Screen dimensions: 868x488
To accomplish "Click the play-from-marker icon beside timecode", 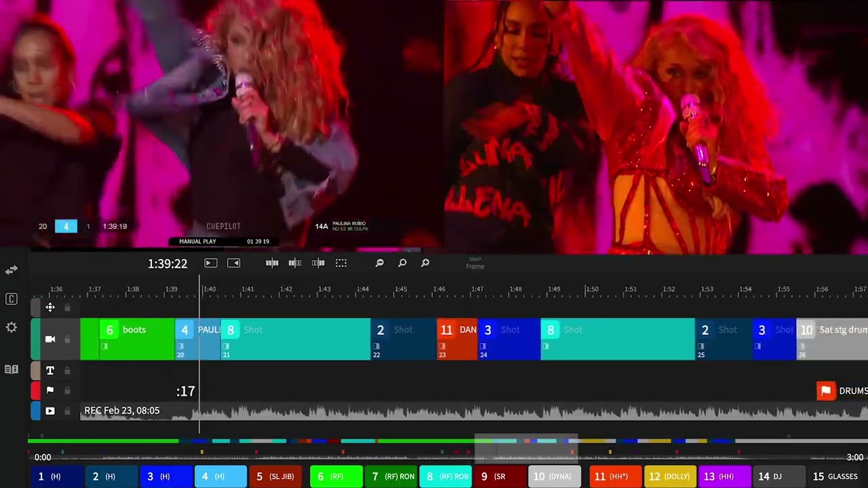I will point(210,263).
